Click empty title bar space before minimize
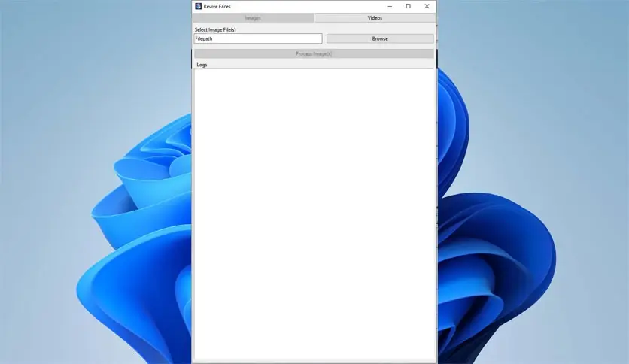Screen dimensions: 629x364 coord(316,6)
